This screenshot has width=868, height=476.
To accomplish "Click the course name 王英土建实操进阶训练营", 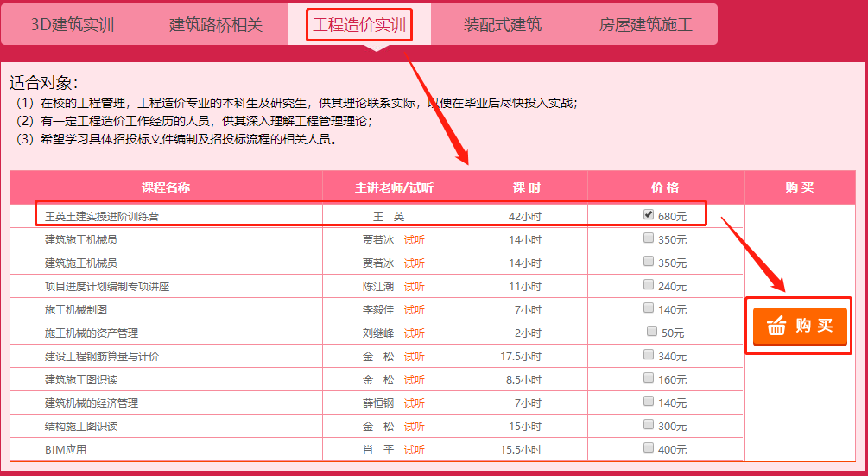I will [x=102, y=217].
